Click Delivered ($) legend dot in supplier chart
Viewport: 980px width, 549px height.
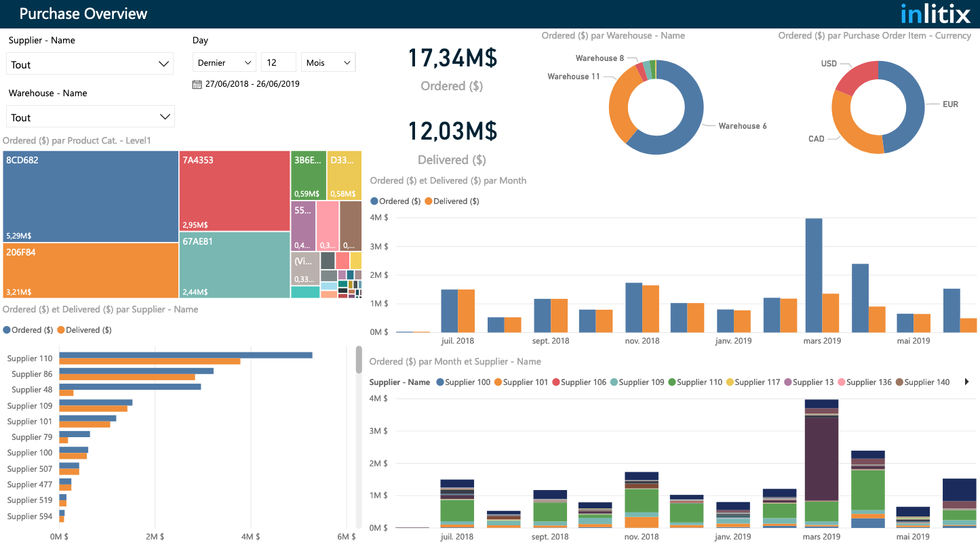pyautogui.click(x=60, y=330)
